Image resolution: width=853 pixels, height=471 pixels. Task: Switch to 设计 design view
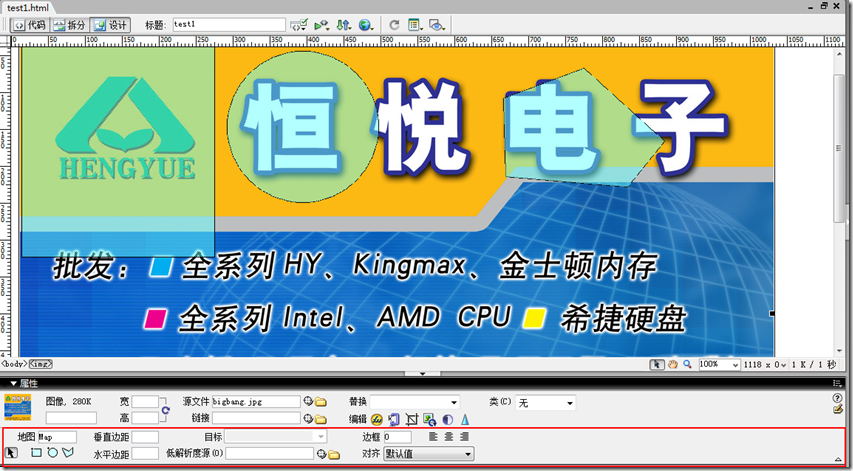click(x=110, y=25)
